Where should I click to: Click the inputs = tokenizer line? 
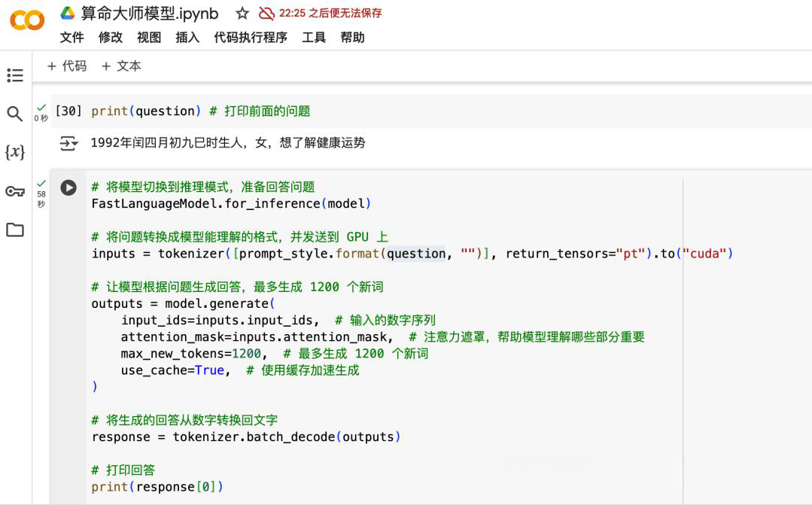tap(412, 254)
